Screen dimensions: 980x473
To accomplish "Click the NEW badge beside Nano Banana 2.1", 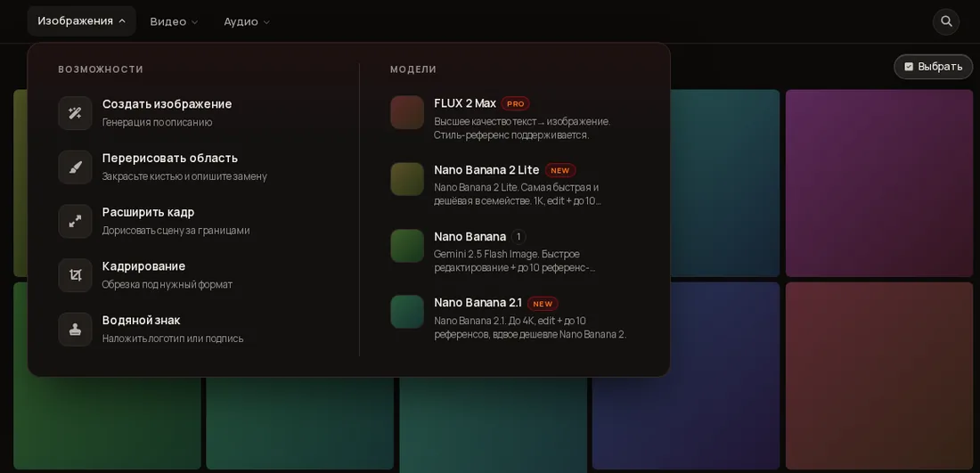I will click(543, 304).
